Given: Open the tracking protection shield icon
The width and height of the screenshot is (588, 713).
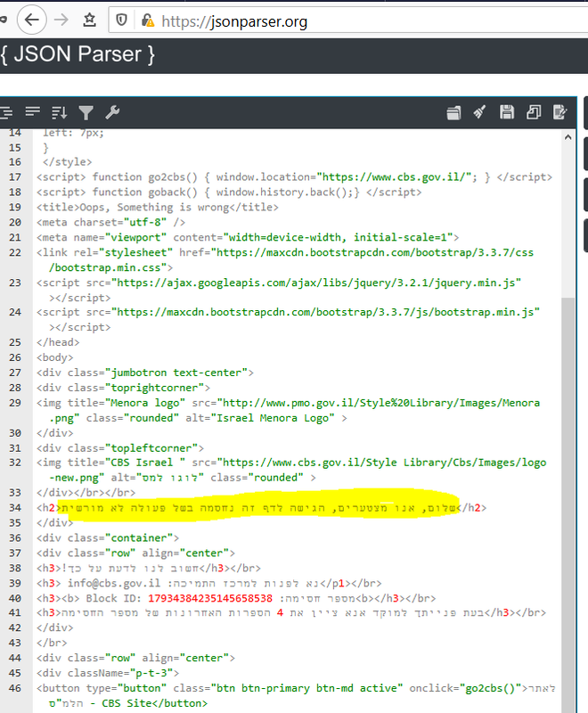Looking at the screenshot, I should click(x=121, y=20).
